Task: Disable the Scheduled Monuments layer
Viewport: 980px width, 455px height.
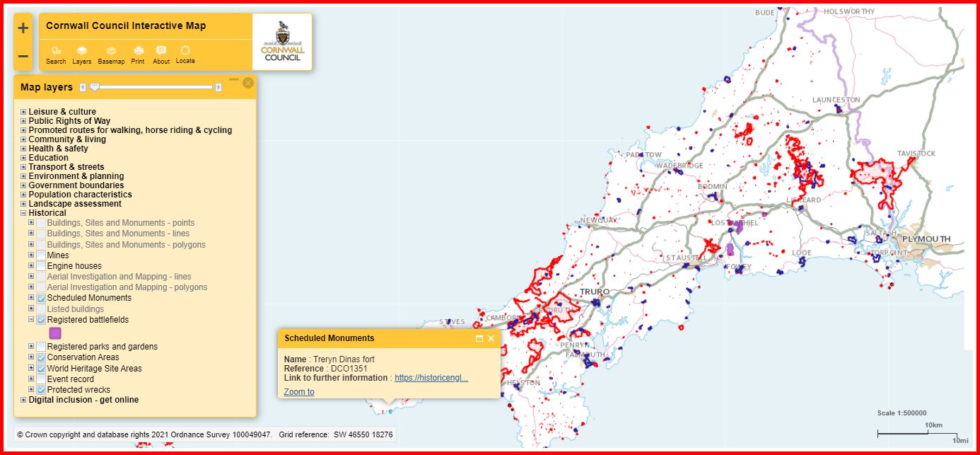Action: [41, 298]
